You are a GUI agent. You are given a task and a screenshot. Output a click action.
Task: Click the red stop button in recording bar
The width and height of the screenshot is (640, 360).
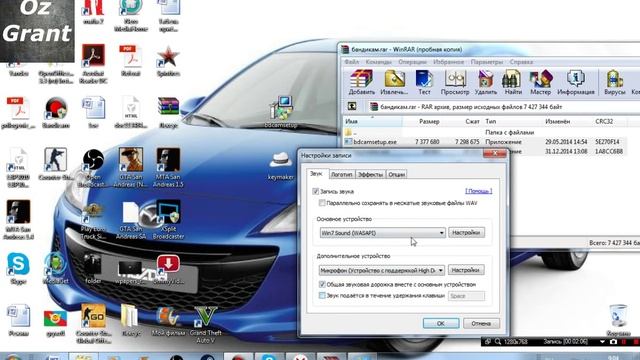pyautogui.click(x=636, y=342)
